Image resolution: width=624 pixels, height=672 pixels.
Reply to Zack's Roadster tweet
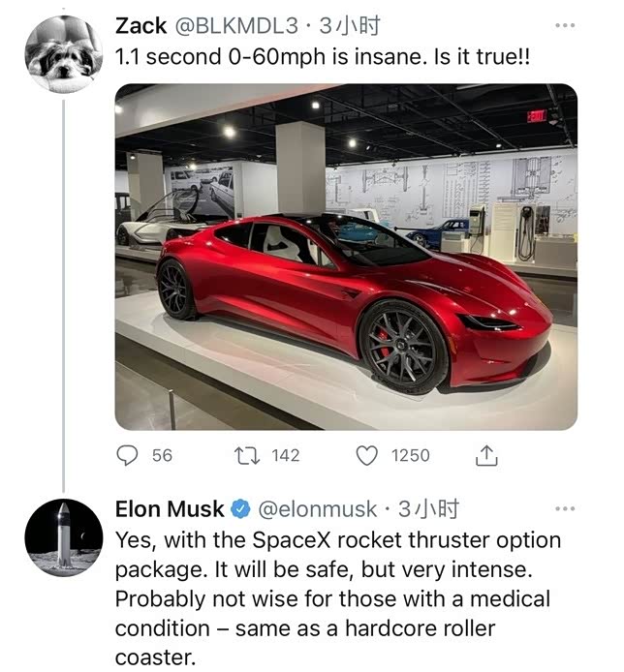click(128, 455)
